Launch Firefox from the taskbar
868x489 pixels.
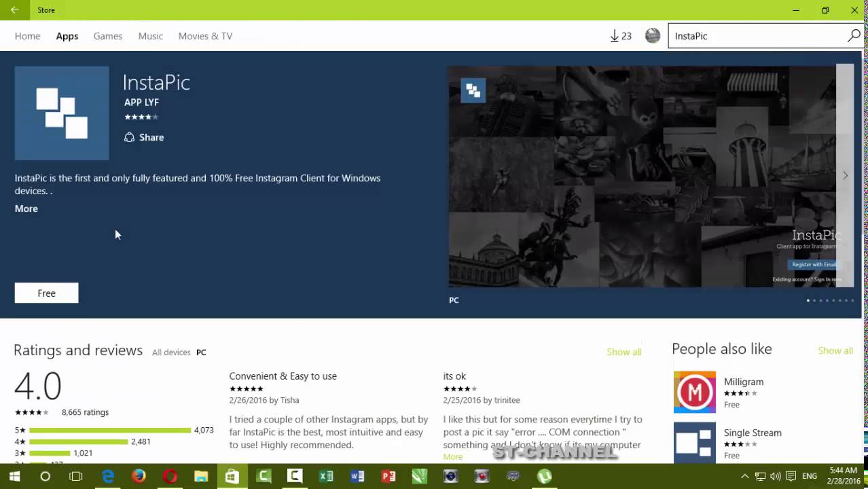(139, 476)
